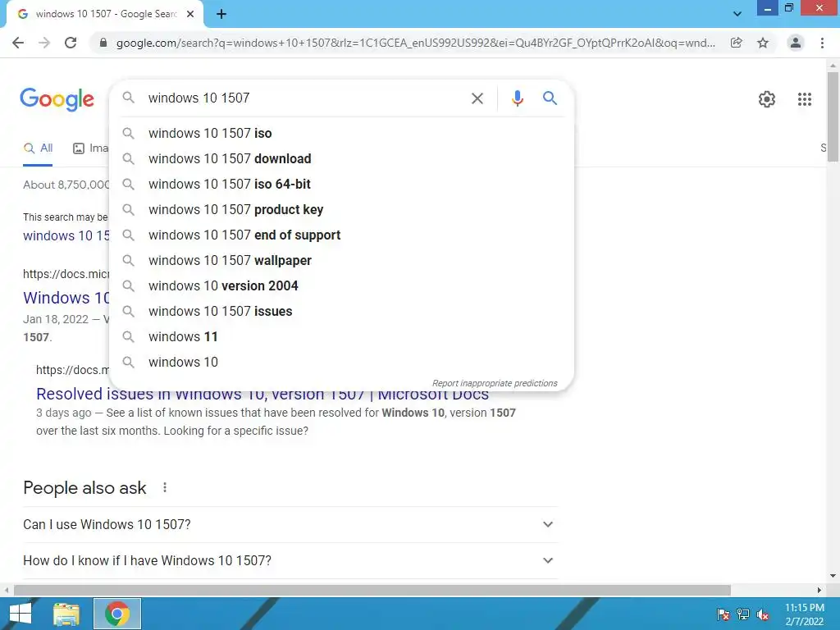Click the Action Center flag tray icon
The width and height of the screenshot is (840, 630).
(723, 614)
